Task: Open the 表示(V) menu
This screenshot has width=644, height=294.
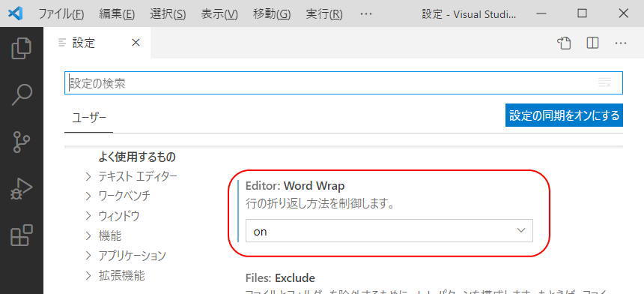Action: point(219,14)
